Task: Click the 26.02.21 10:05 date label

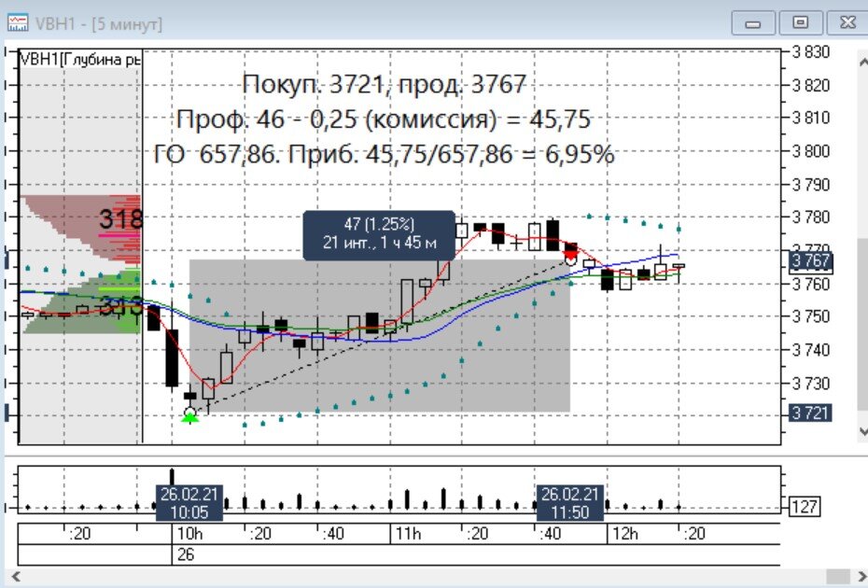Action: pos(189,503)
